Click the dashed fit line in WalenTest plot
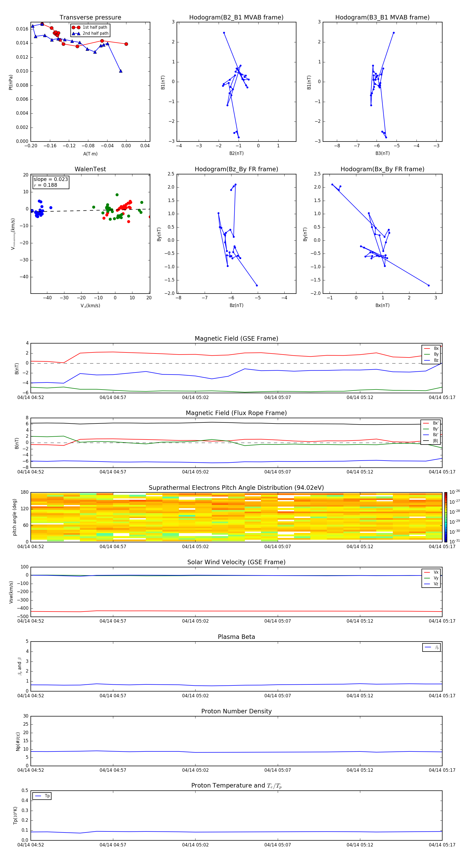This screenshot has width=473, height=868. 90,210
